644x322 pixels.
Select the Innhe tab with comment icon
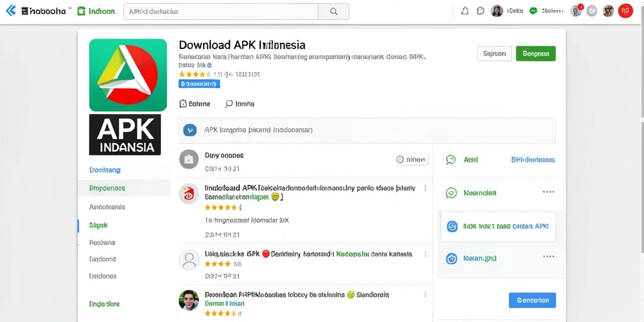(240, 104)
